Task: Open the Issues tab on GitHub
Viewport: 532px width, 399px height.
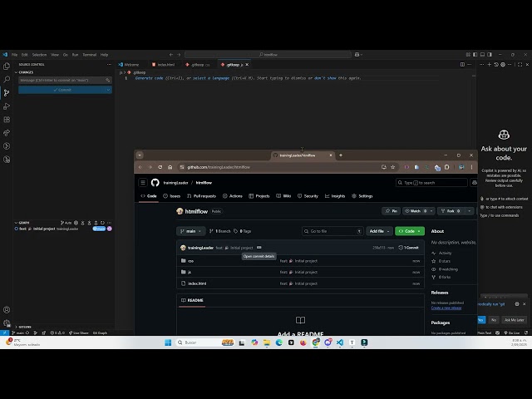Action: point(172,196)
